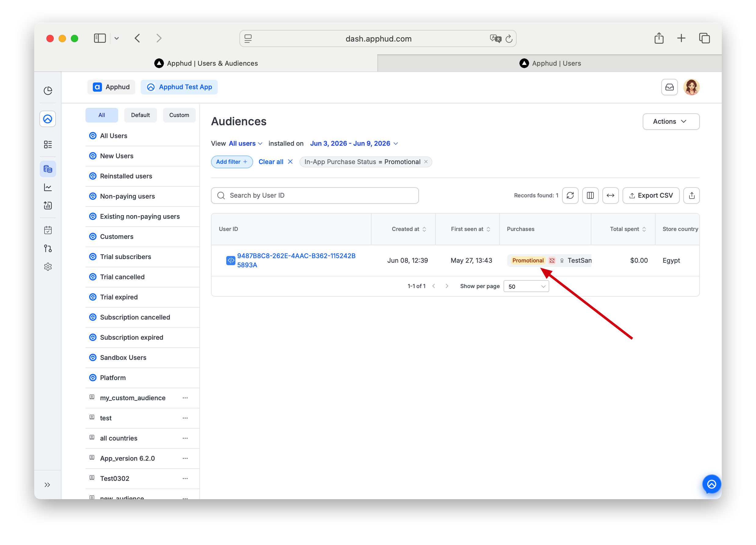Image resolution: width=756 pixels, height=545 pixels.
Task: Export the list as CSV
Action: click(651, 196)
